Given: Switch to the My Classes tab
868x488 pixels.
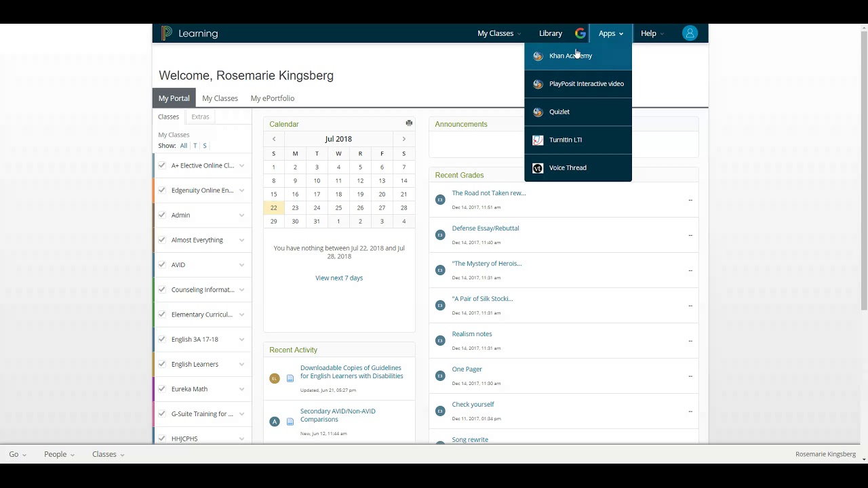Looking at the screenshot, I should tap(220, 98).
